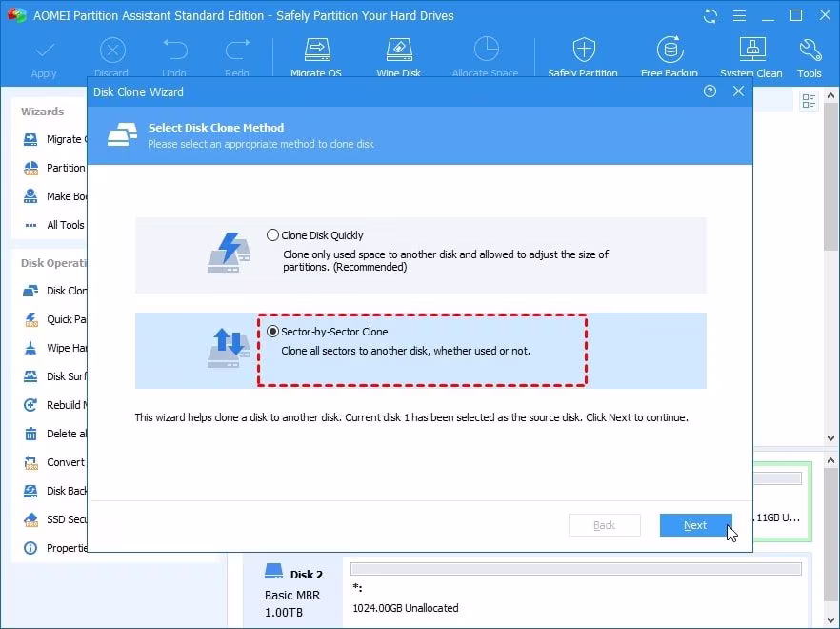Screen dimensions: 840x629
Task: Click the Disk Clone sidebar operation
Action: click(x=54, y=290)
